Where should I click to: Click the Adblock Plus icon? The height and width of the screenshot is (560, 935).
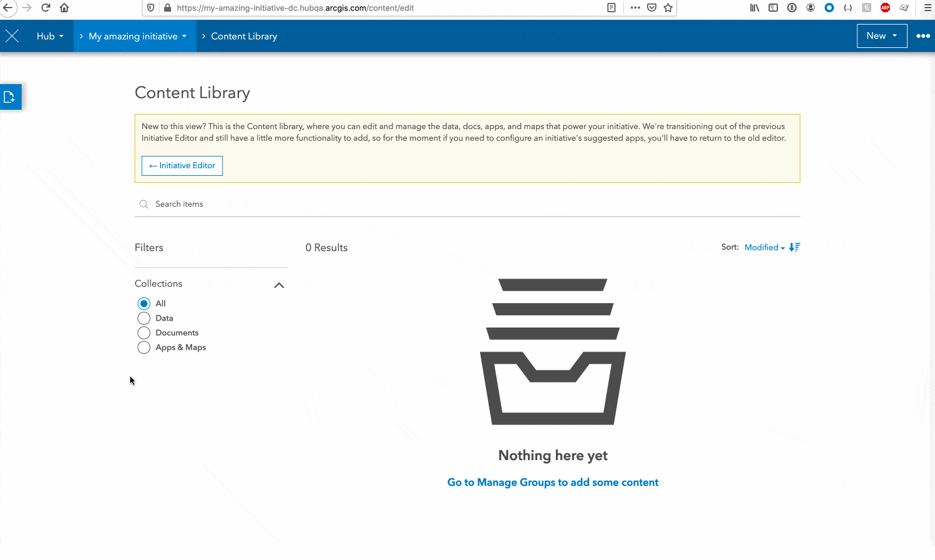point(884,8)
